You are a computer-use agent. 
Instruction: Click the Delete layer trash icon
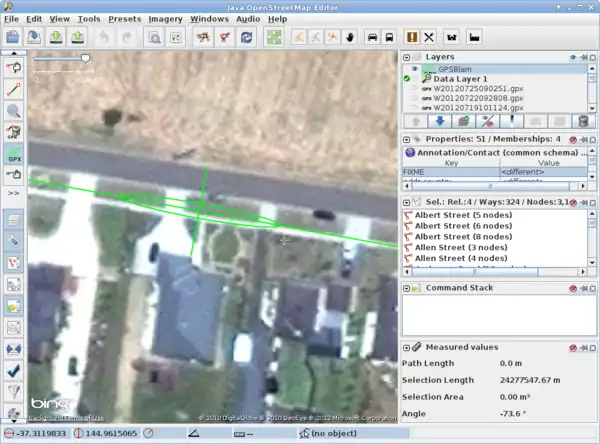[581, 121]
